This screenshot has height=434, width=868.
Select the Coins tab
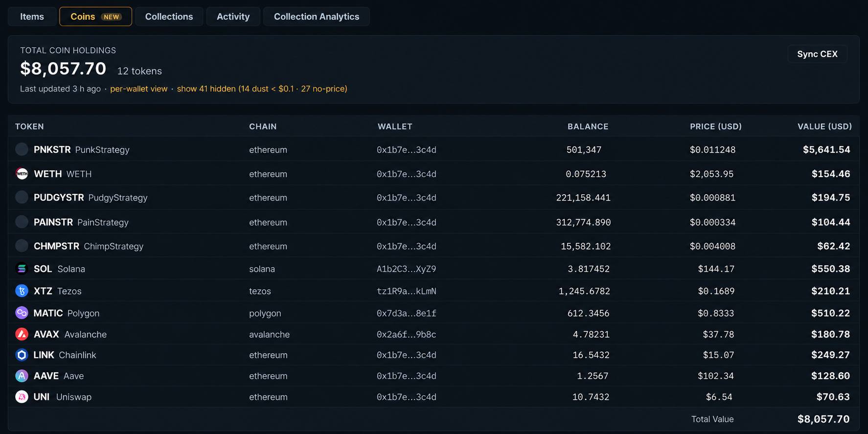click(95, 17)
